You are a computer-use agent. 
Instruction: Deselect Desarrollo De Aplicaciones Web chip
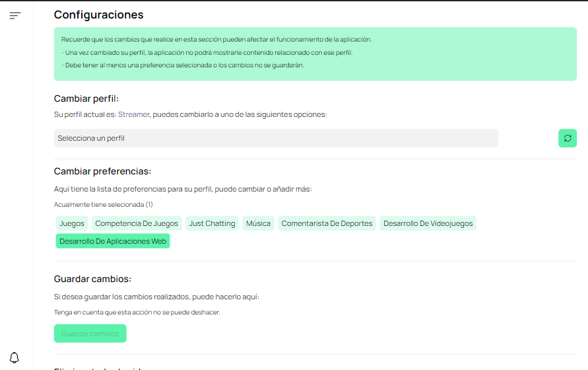coord(113,241)
